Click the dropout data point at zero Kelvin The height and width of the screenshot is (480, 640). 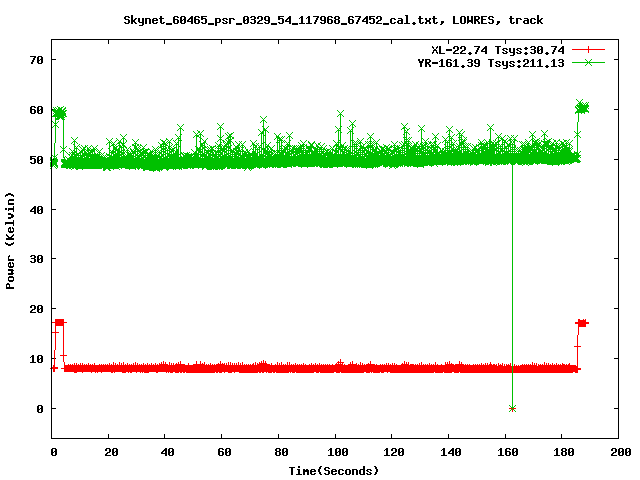[x=513, y=409]
